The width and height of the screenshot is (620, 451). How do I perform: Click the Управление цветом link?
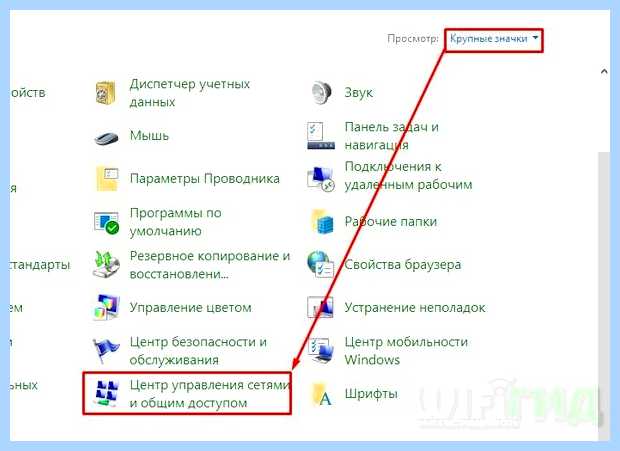tap(191, 308)
